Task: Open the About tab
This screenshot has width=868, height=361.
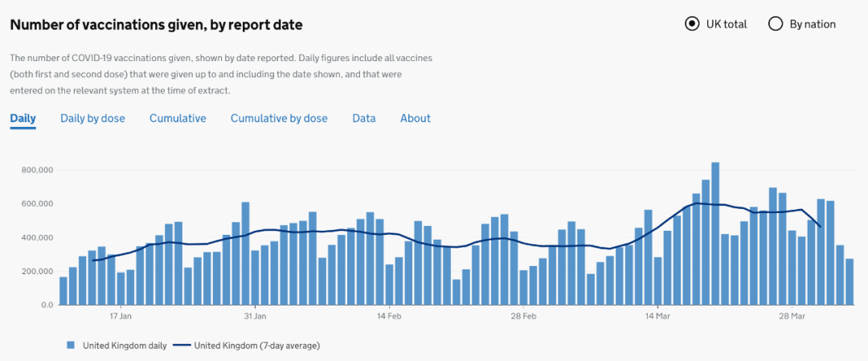Action: 416,118
